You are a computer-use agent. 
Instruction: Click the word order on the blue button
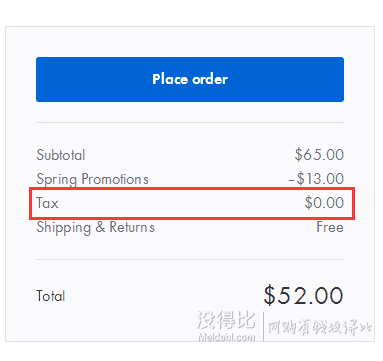pos(210,79)
